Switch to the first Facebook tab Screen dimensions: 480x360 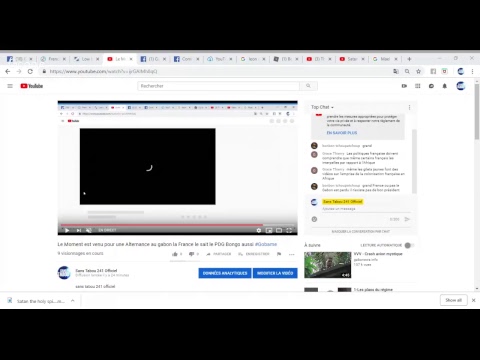coord(19,59)
